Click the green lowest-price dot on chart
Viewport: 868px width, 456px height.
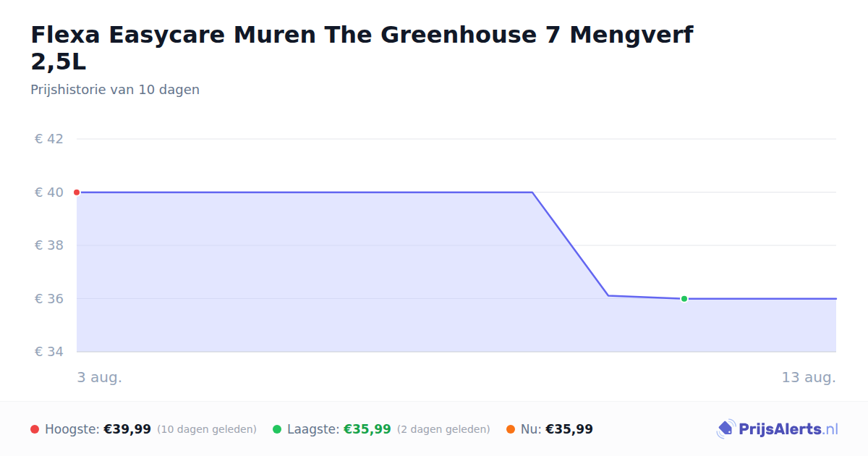684,299
